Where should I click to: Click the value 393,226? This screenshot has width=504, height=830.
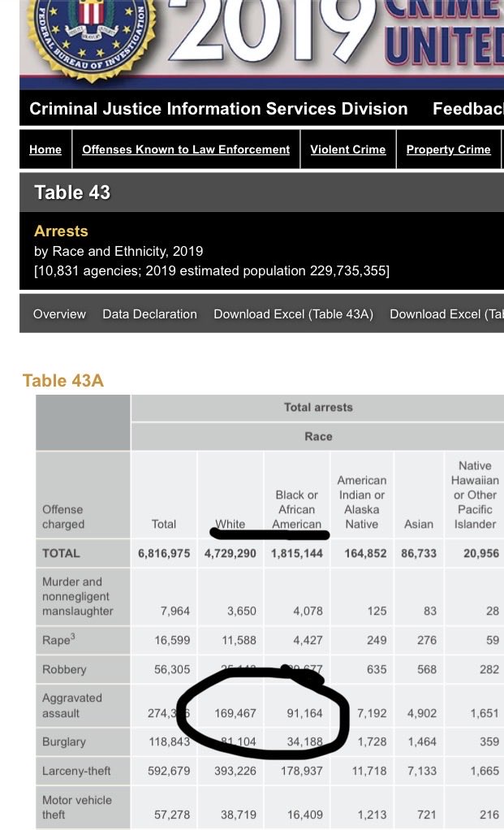[x=235, y=771]
